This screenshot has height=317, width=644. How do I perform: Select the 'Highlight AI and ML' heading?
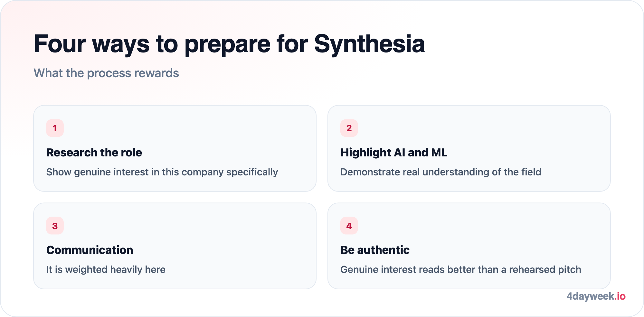coord(394,152)
